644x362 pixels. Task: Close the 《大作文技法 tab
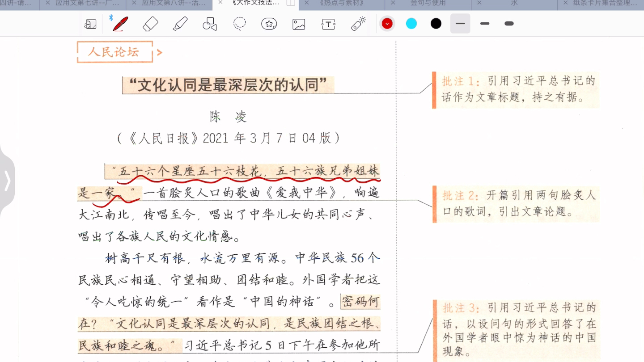(x=220, y=3)
